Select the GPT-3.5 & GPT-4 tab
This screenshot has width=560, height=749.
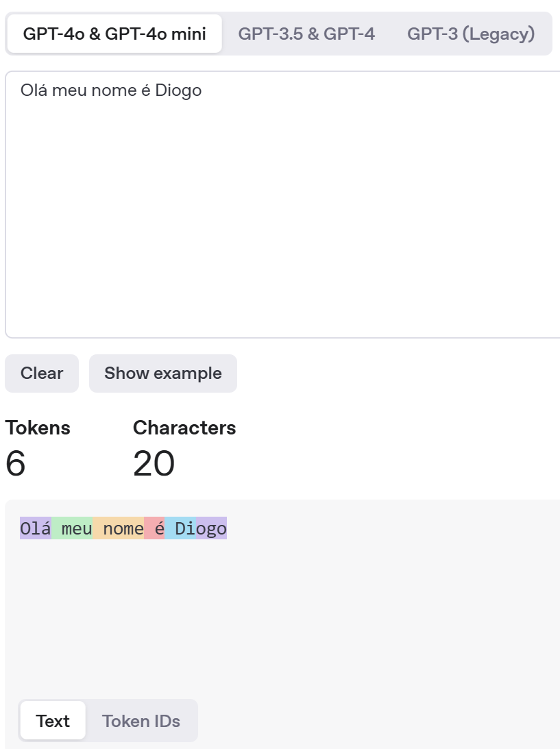(306, 34)
